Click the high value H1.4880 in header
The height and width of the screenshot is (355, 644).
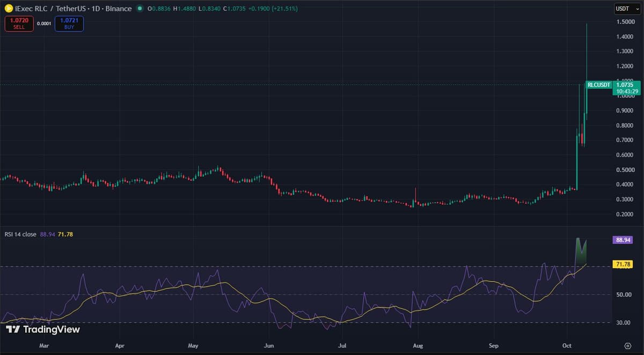[185, 9]
